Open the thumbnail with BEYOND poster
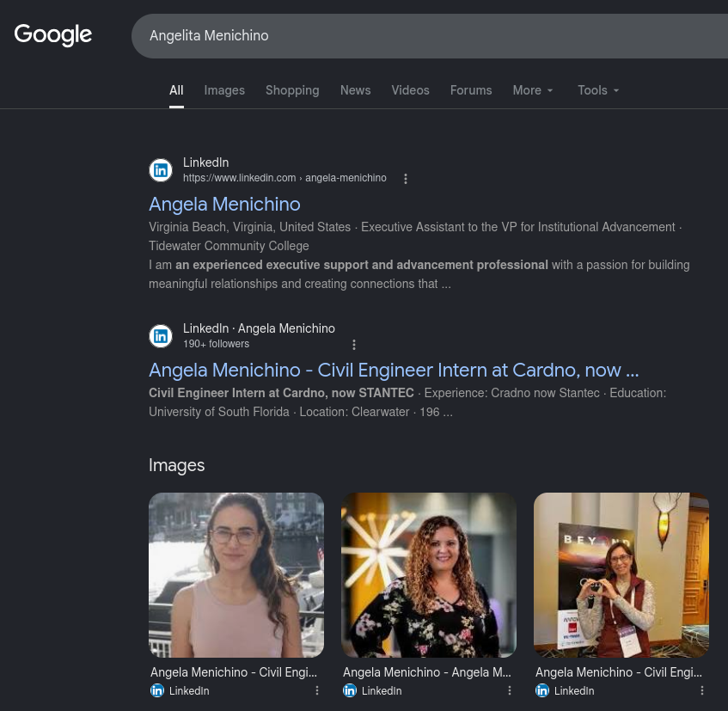This screenshot has height=711, width=728. pos(621,575)
